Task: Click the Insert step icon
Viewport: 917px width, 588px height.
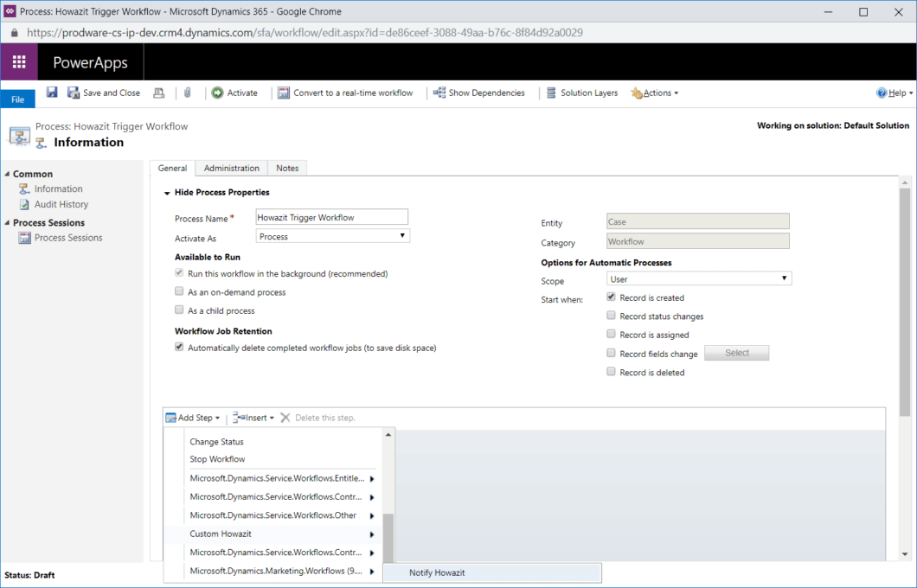Action: 239,418
